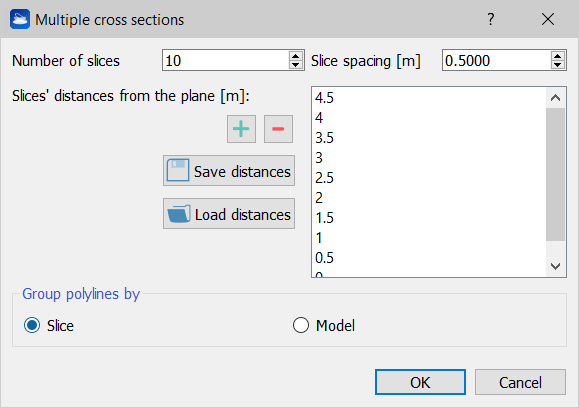Image resolution: width=579 pixels, height=408 pixels.
Task: Click inside the Number of slices field
Action: (225, 60)
